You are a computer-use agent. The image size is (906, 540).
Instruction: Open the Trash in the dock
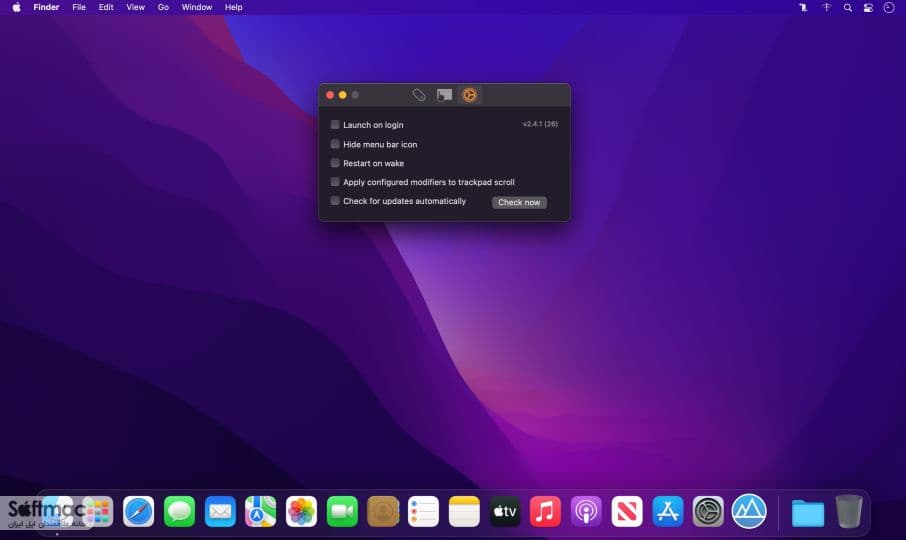coord(849,511)
